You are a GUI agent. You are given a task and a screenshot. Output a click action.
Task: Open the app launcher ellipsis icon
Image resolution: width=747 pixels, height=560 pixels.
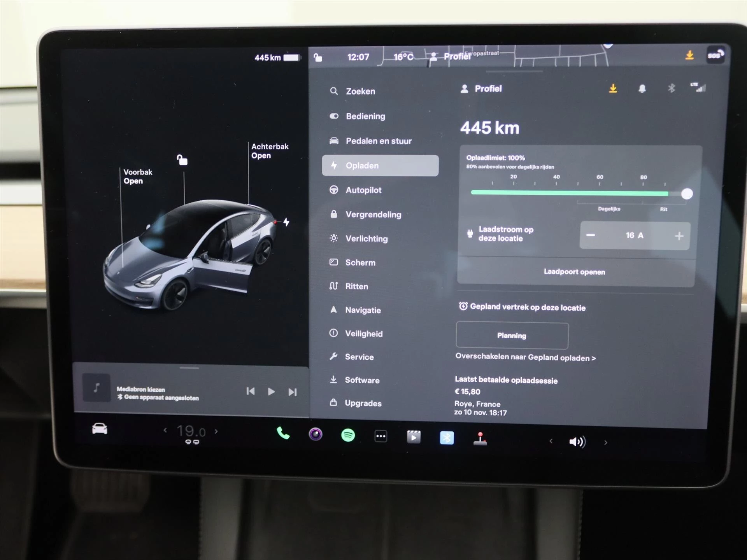coord(381,436)
